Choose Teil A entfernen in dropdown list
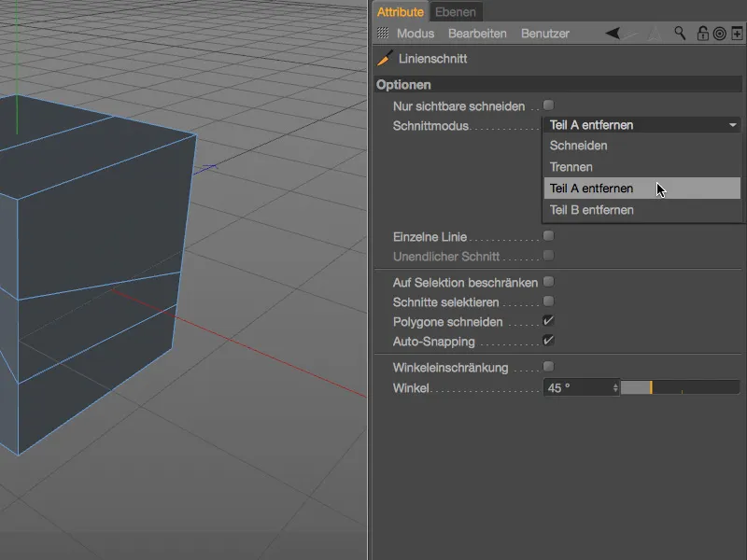The width and height of the screenshot is (747, 560). click(x=641, y=189)
